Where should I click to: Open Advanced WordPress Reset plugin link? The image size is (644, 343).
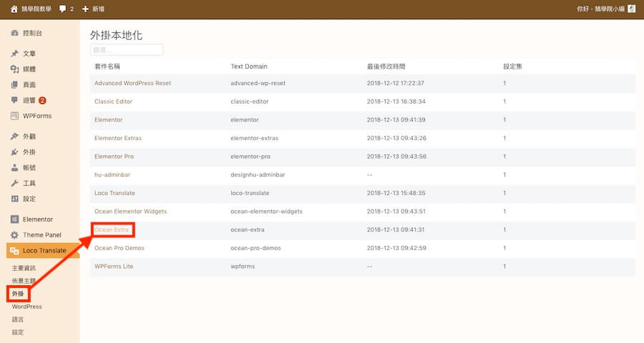(x=132, y=83)
